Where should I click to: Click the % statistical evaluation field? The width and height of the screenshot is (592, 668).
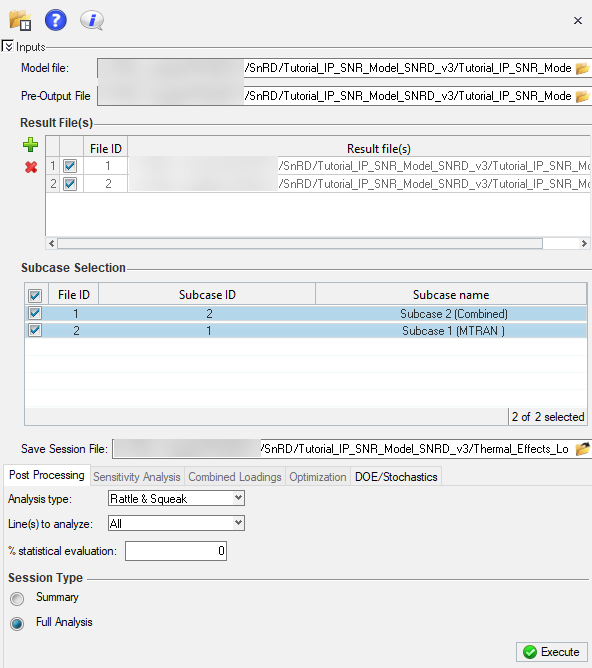click(176, 551)
